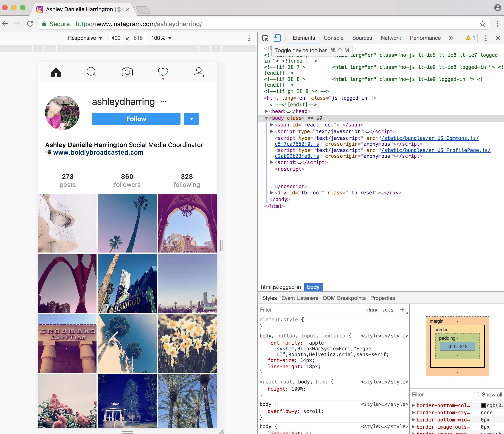Toggle the device toolbar icon
The height and width of the screenshot is (434, 504).
click(x=277, y=38)
